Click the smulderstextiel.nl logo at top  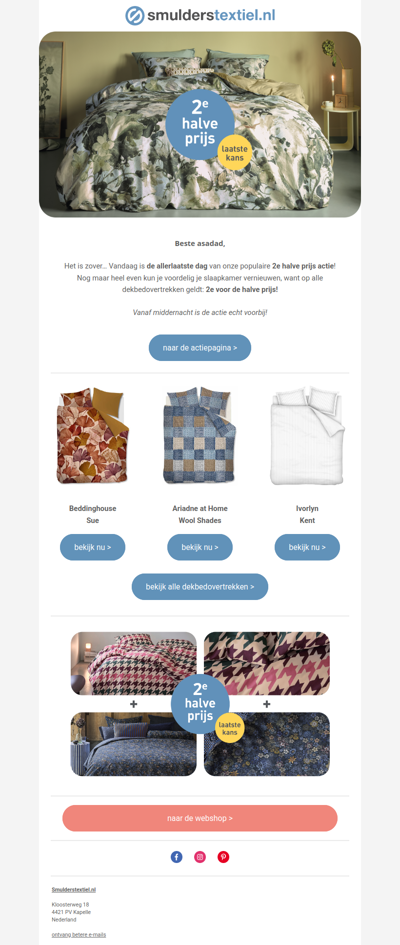(200, 15)
